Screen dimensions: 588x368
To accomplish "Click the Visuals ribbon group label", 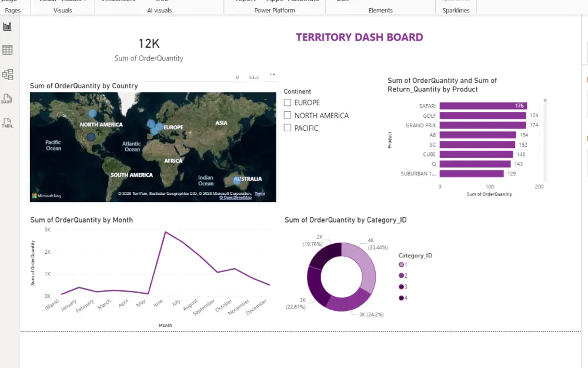I will point(63,10).
